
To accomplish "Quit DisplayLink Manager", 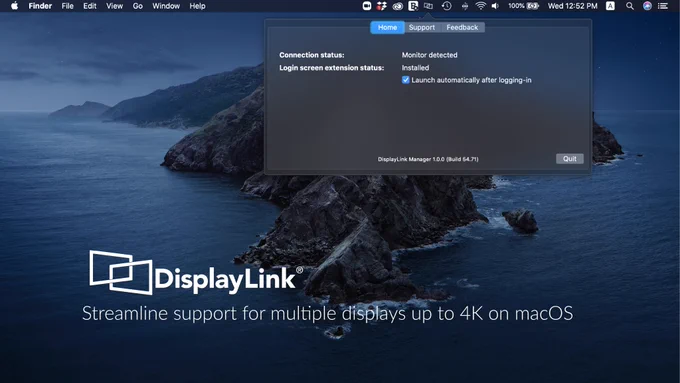I will (569, 159).
